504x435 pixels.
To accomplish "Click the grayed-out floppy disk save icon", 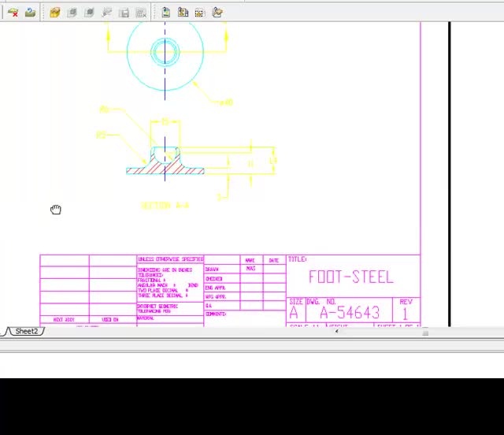I will pyautogui.click(x=124, y=13).
